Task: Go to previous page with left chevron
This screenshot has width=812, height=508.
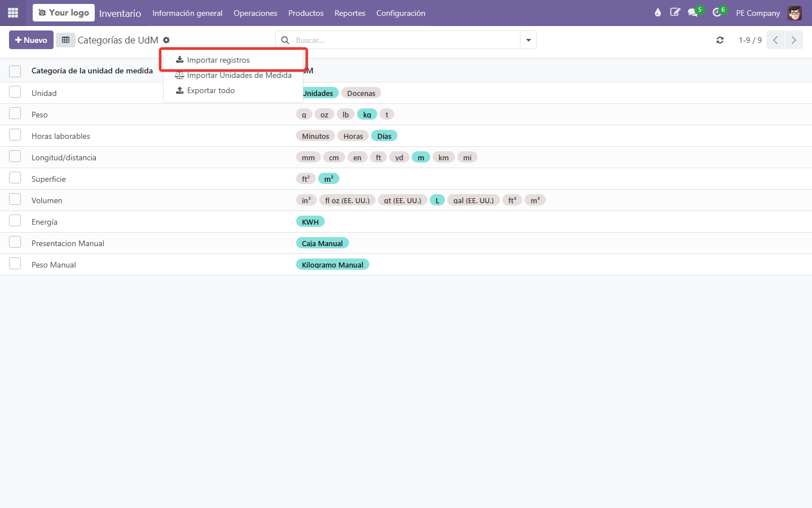Action: coord(775,40)
